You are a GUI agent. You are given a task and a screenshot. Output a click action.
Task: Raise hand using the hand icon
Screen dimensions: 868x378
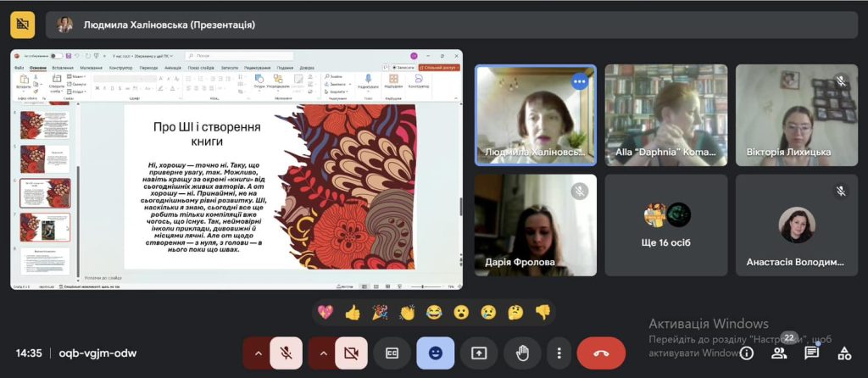click(523, 353)
